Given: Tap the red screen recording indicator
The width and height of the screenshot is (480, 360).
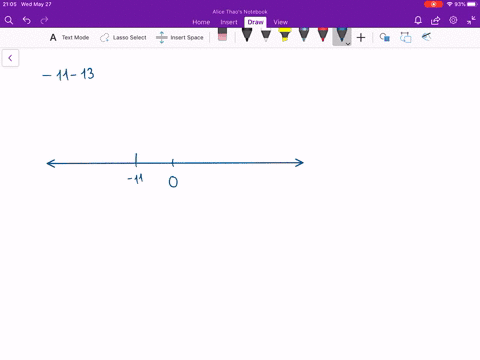Looking at the screenshot, I should 433,4.
